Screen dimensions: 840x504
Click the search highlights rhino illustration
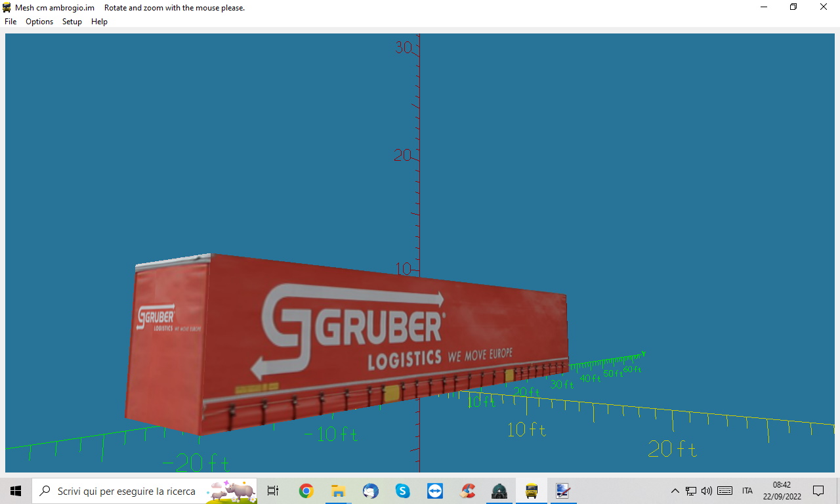232,491
